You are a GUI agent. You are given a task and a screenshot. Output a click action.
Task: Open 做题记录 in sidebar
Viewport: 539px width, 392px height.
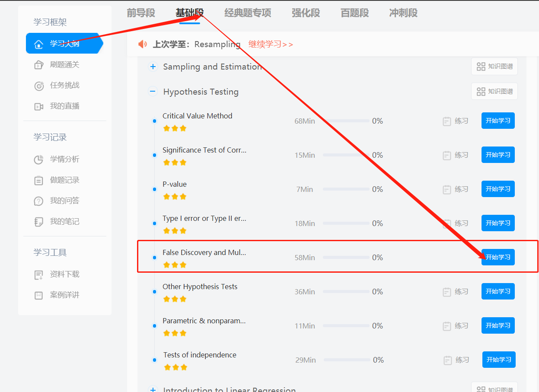pos(64,180)
